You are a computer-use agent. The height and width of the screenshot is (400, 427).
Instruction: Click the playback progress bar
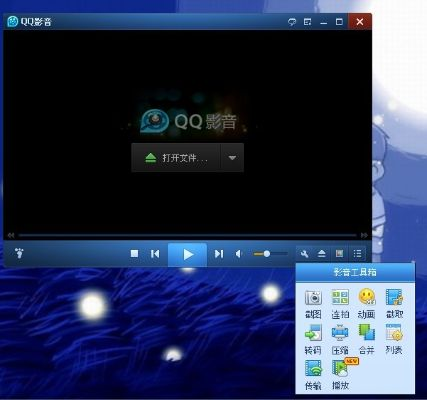pyautogui.click(x=187, y=235)
